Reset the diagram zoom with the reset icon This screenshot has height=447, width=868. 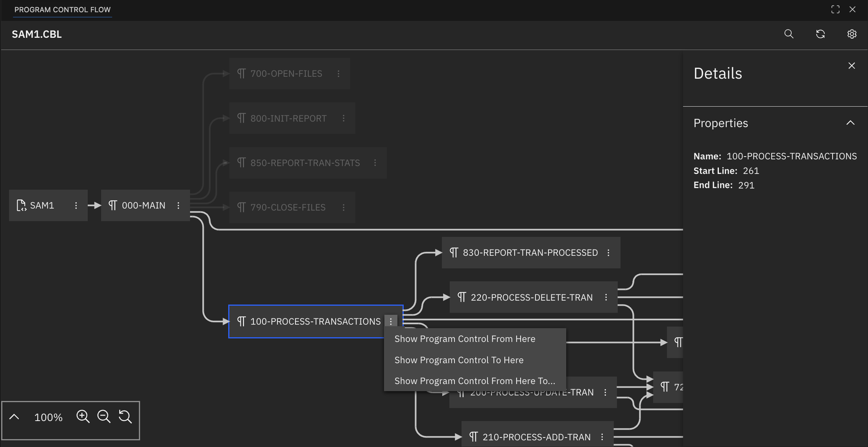(125, 416)
